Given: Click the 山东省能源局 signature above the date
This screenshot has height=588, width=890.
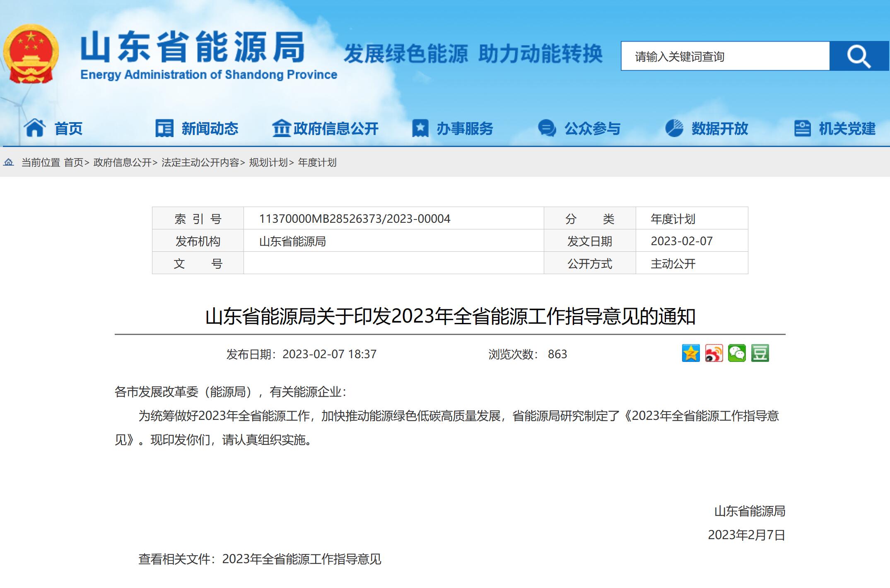Looking at the screenshot, I should click(750, 511).
